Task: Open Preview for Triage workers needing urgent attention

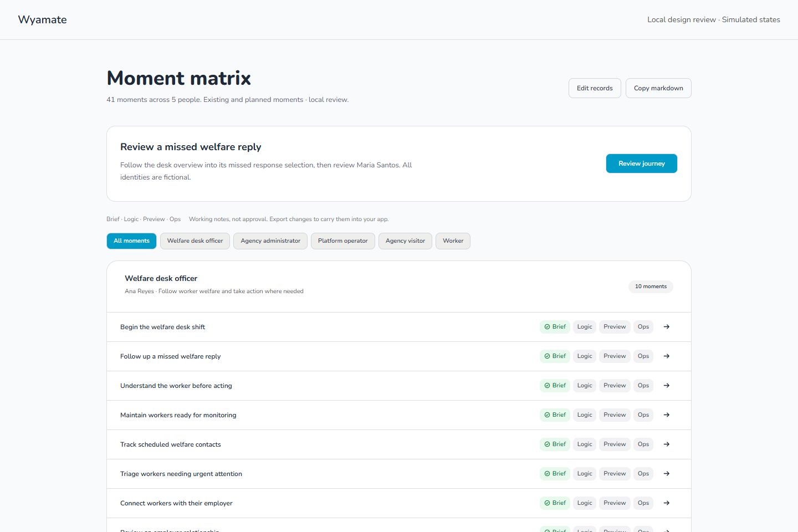Action: pos(615,474)
